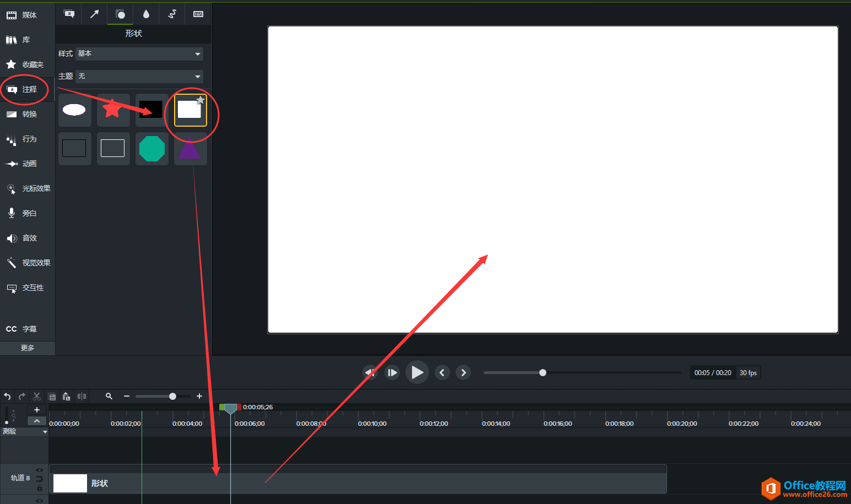Image resolution: width=851 pixels, height=504 pixels.
Task: Select the white ellipse shape
Action: point(74,110)
